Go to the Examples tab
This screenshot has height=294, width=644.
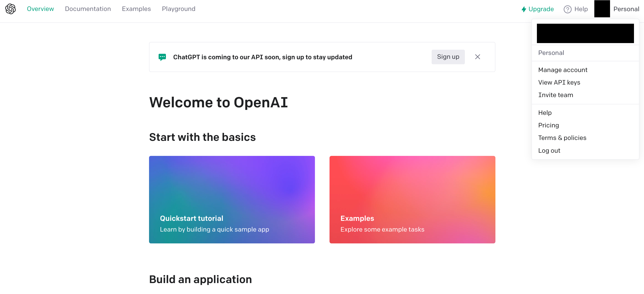[x=136, y=9]
